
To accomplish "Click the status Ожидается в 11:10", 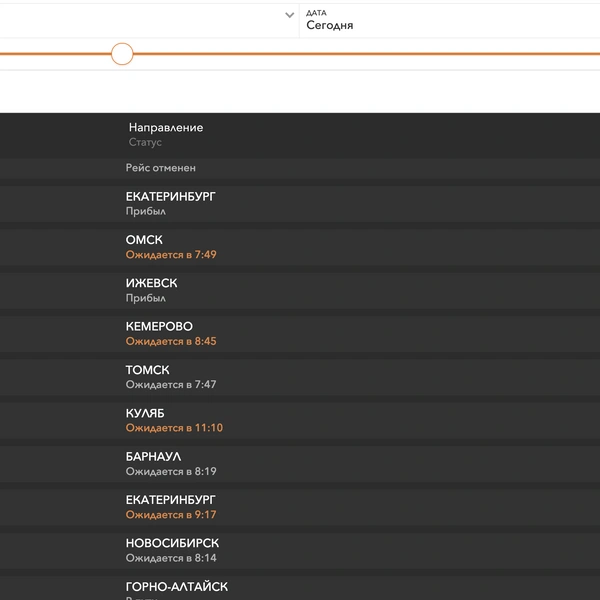I will tap(174, 428).
